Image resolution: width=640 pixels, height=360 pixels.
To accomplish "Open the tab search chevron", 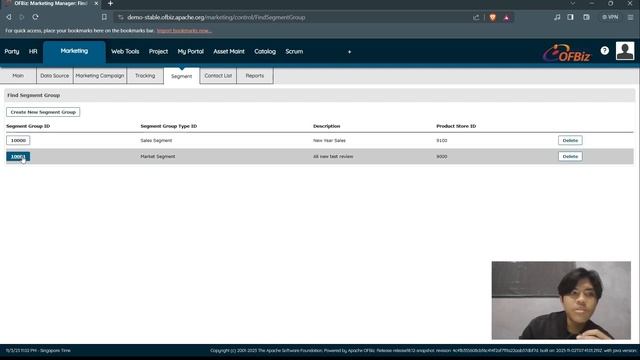I will tap(573, 3).
